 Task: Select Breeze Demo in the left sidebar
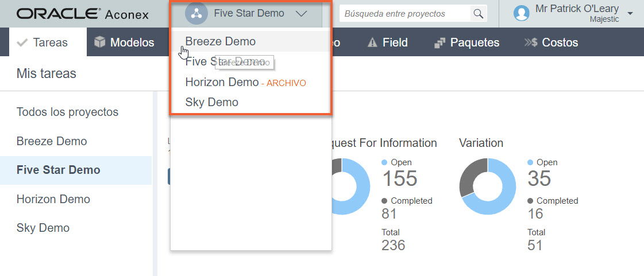click(x=52, y=141)
